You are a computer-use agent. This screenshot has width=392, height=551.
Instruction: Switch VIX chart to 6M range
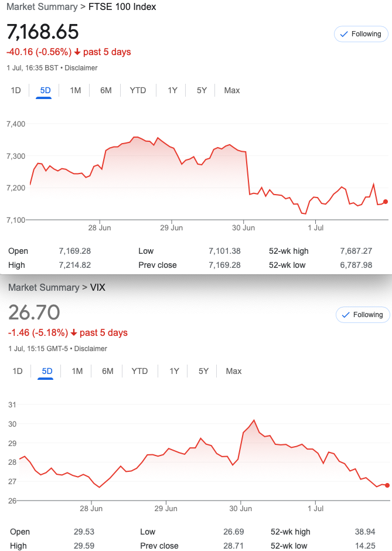[107, 372]
